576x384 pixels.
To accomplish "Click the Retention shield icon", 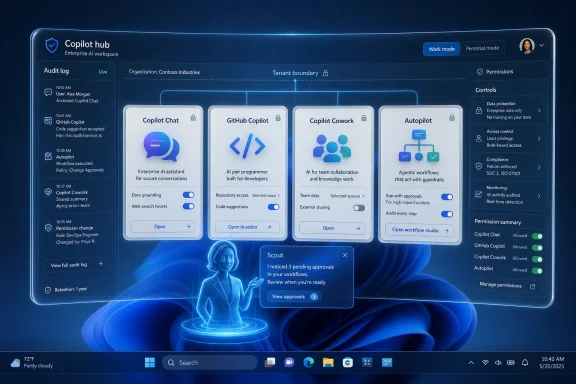I will coord(48,290).
